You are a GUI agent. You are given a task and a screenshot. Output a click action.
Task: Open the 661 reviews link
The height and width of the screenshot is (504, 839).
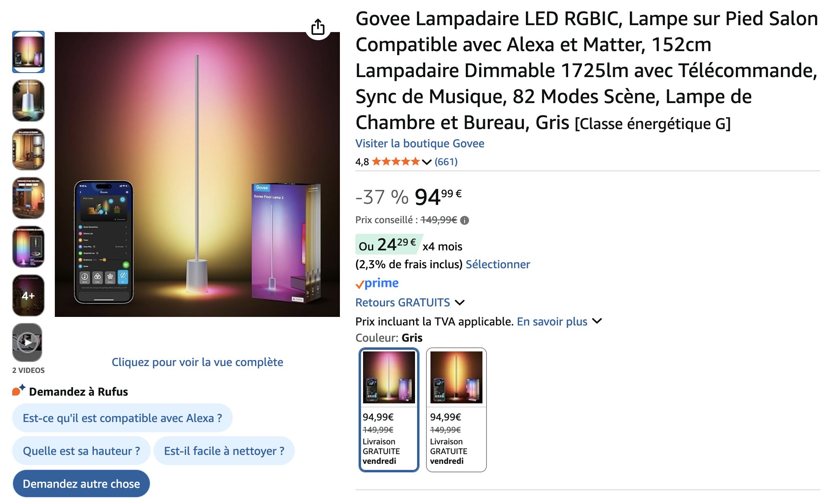point(446,162)
